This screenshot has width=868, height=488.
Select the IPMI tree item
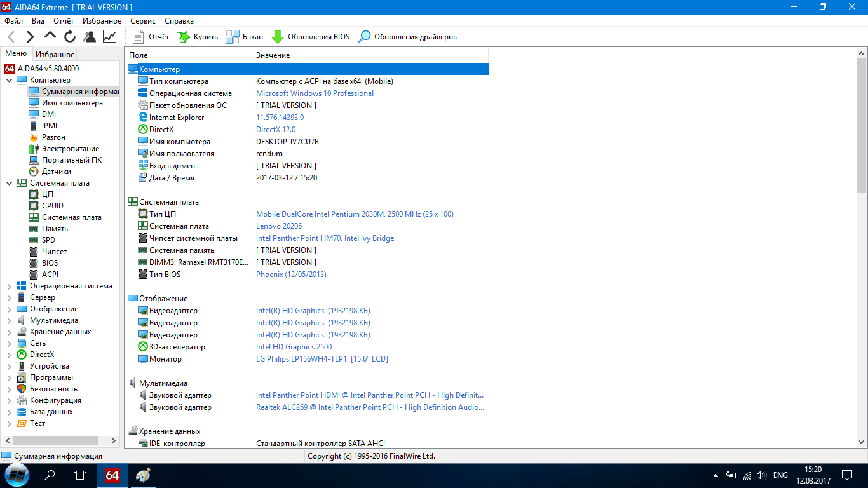(50, 126)
